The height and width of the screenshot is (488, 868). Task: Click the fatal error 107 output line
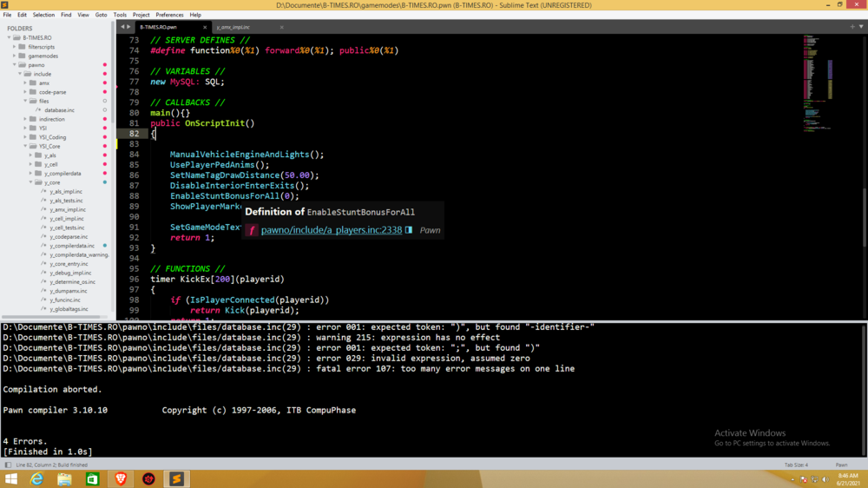click(288, 369)
